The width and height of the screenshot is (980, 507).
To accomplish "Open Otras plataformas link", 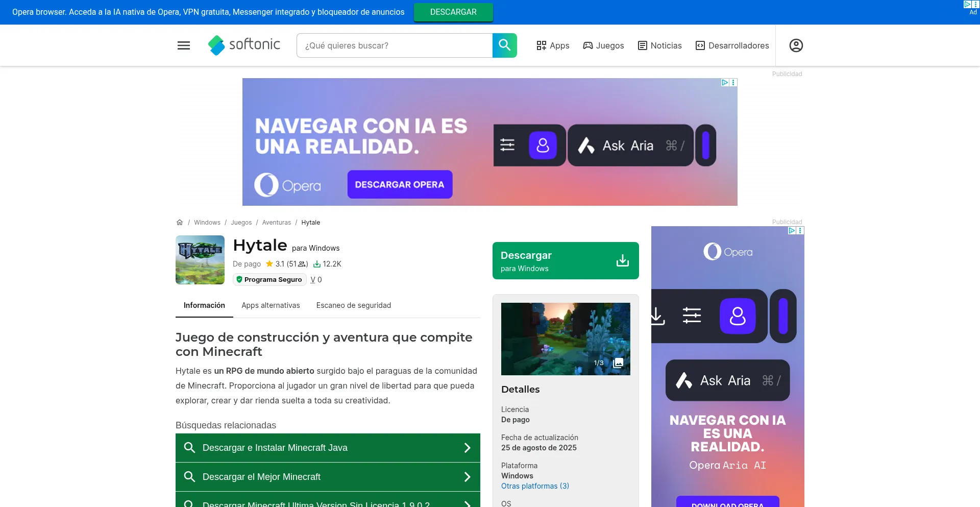I will point(535,486).
